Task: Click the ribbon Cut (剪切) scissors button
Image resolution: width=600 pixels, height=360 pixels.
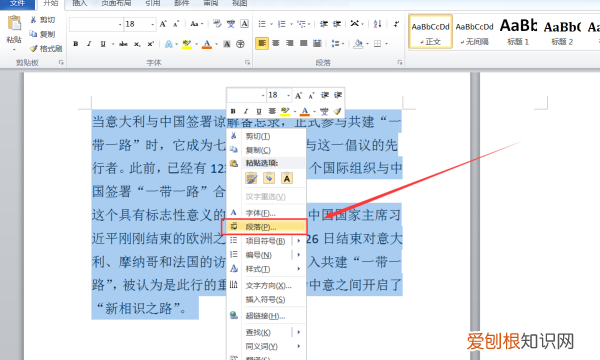Action: click(42, 20)
